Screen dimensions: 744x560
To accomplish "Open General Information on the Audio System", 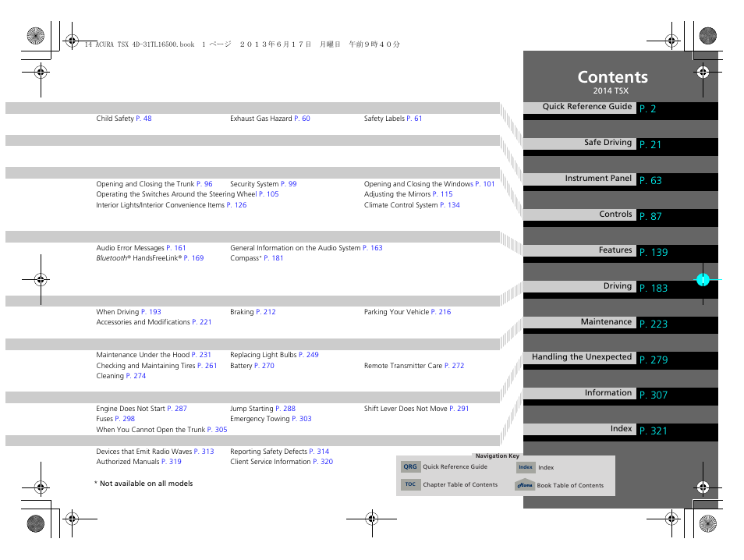I will tap(306, 248).
